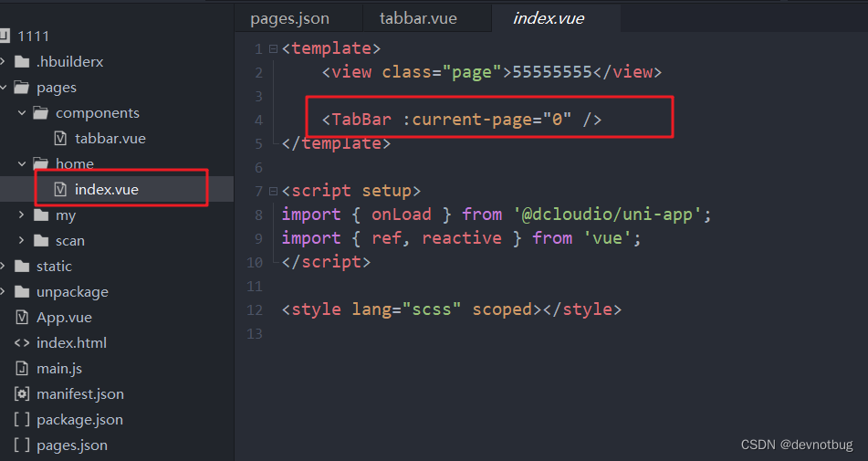Viewport: 868px width, 461px height.
Task: Open pages.json in the file tree
Action: pos(72,445)
